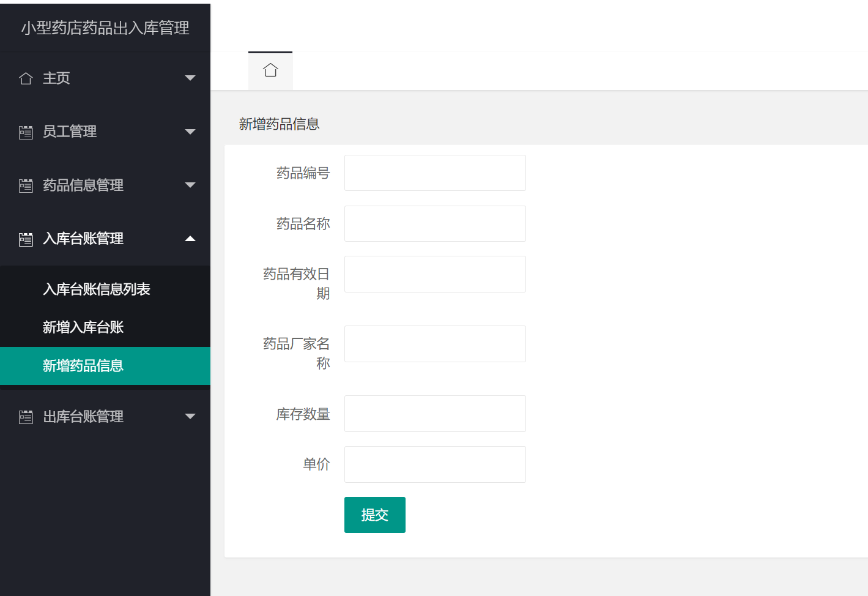868x596 pixels.
Task: Focus the 药品名称 input field
Action: coord(435,223)
